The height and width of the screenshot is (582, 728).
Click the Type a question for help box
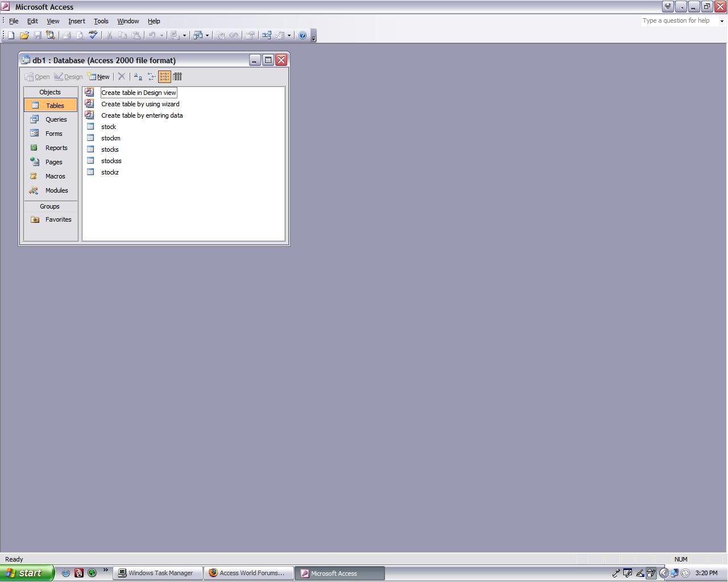(679, 21)
